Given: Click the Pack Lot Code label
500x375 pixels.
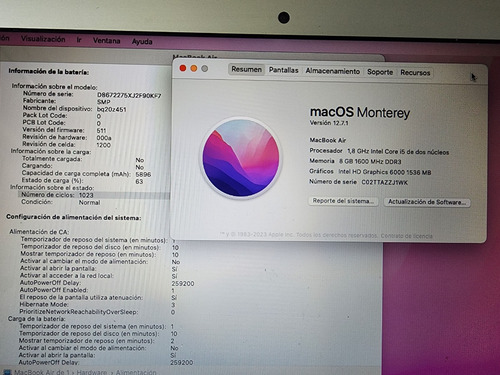Looking at the screenshot, I should click(45, 115).
